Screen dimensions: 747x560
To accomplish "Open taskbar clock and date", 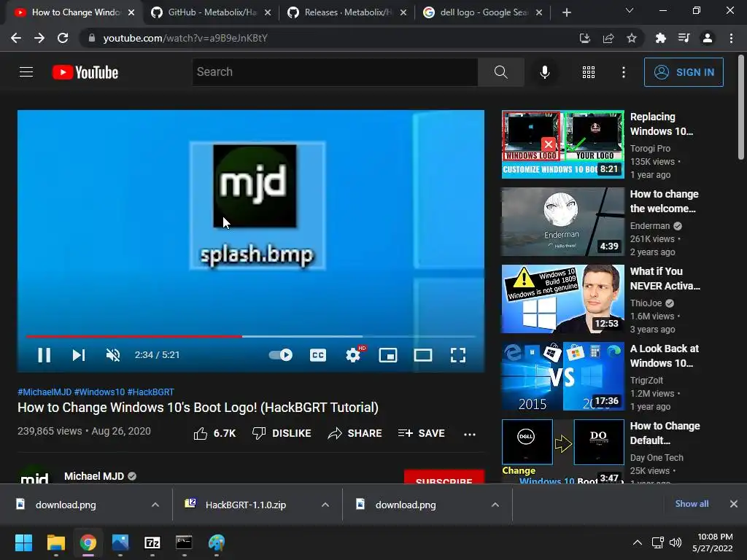I will click(713, 542).
